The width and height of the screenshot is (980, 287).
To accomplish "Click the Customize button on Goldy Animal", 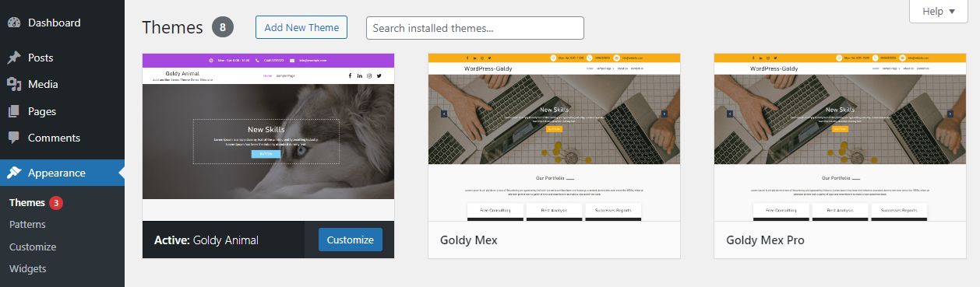I will pos(351,240).
